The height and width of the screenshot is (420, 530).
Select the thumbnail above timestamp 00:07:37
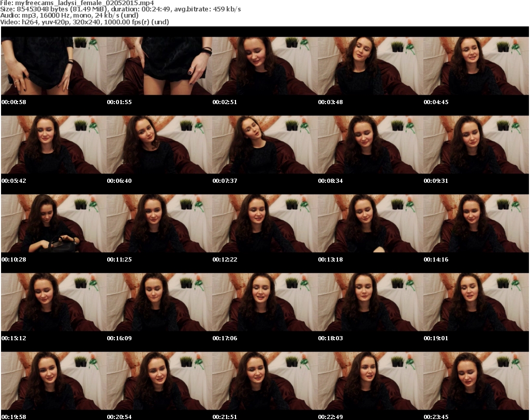point(265,144)
